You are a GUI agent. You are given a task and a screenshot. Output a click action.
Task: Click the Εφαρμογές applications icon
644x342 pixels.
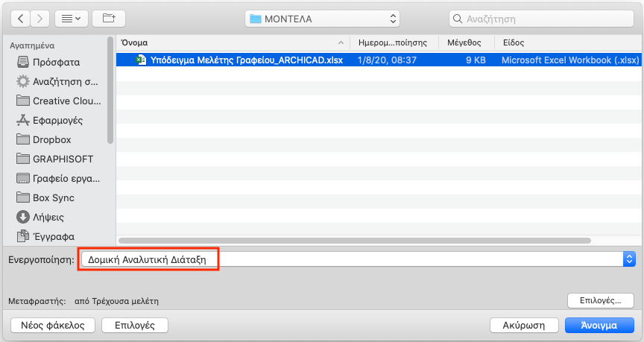click(23, 120)
